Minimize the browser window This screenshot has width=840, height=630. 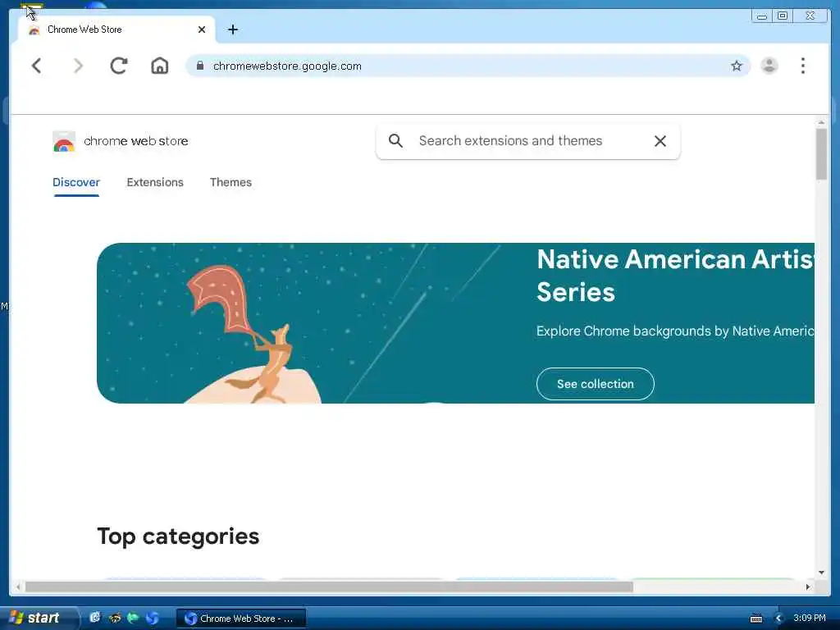pos(761,16)
